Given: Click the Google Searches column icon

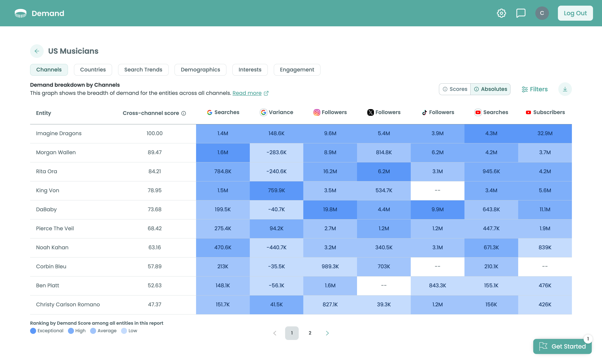Looking at the screenshot, I should [x=209, y=112].
